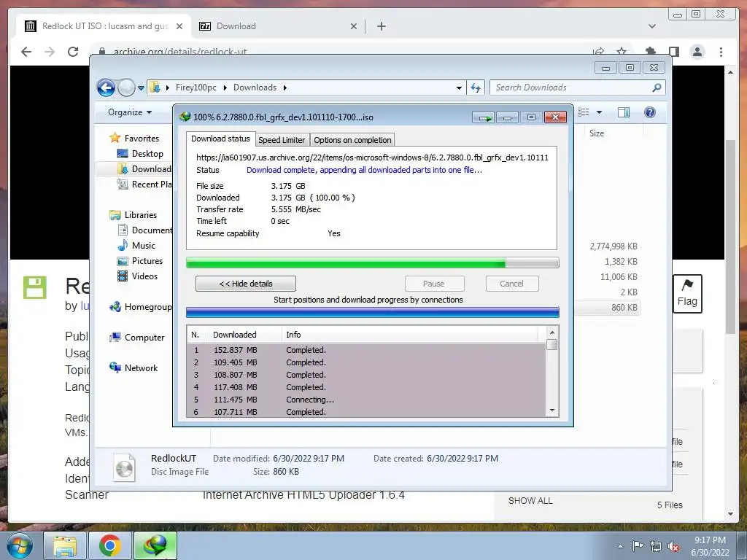Toggle Explorer's preview pane icon
Viewport: 747px width, 560px height.
624,112
